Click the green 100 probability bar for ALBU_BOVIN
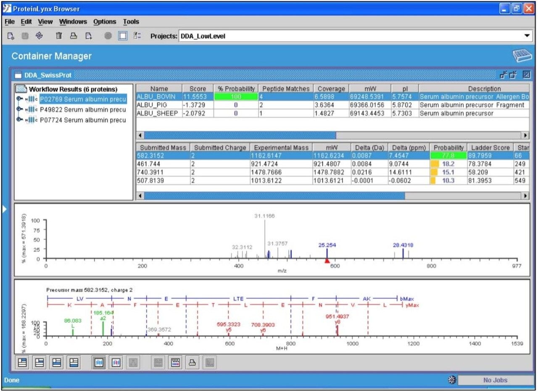 [x=236, y=97]
